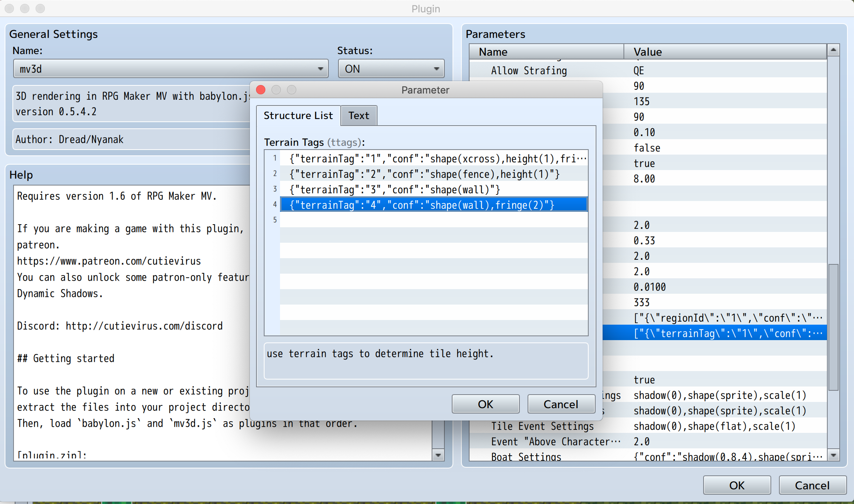
Task: Select the Allow Strafing parameter row
Action: pos(529,71)
